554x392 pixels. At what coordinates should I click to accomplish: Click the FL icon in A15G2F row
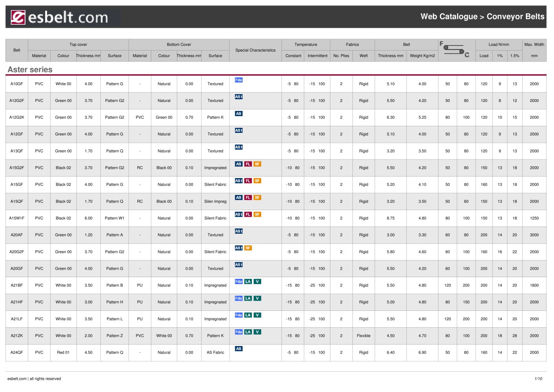point(248,164)
